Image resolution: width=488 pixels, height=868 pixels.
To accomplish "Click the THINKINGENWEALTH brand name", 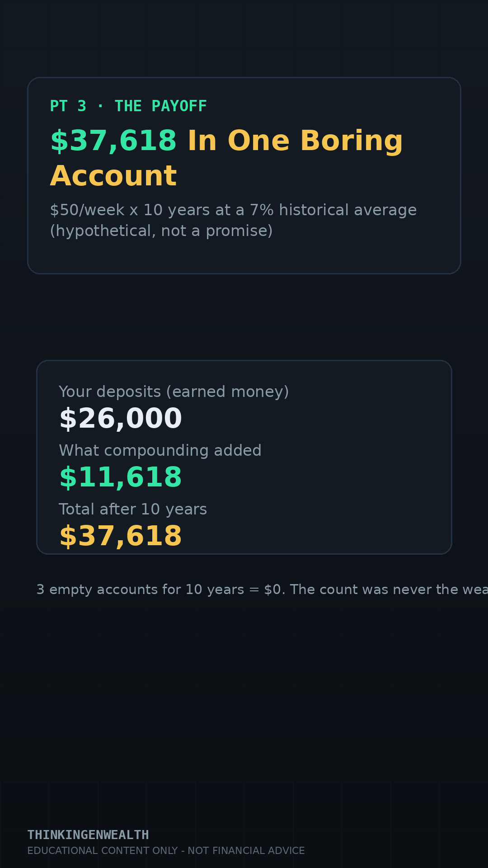I will click(x=88, y=835).
